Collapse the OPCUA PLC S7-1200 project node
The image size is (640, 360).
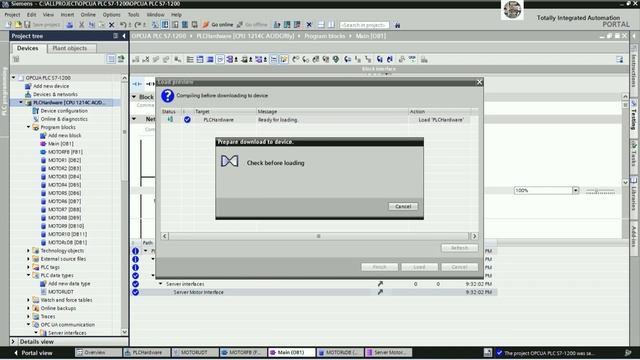(13, 78)
